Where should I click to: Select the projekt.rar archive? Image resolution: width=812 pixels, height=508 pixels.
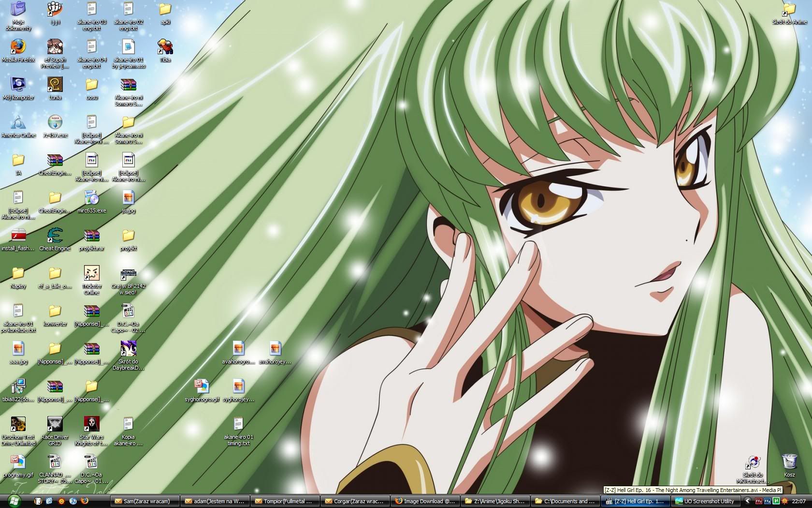tap(91, 239)
